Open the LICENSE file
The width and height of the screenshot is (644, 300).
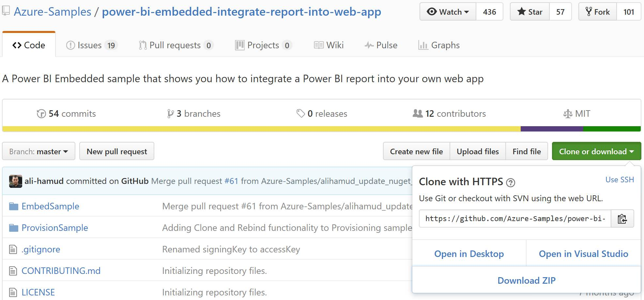(x=38, y=292)
